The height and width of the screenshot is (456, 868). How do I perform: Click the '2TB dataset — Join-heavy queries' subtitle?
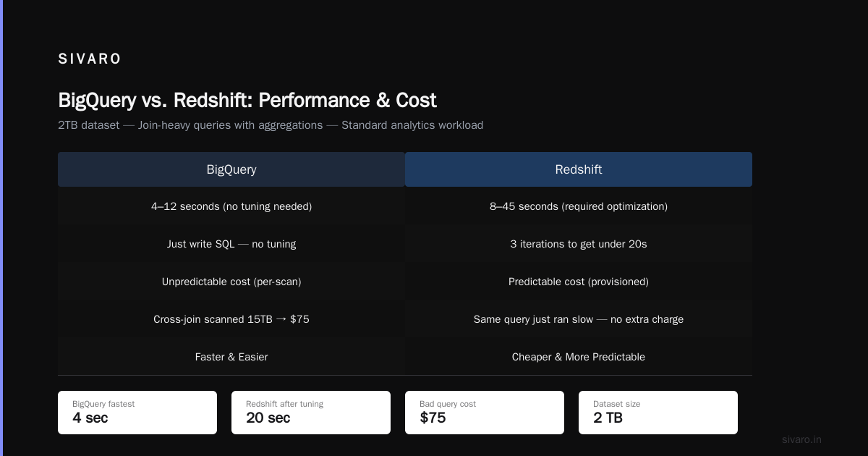271,125
